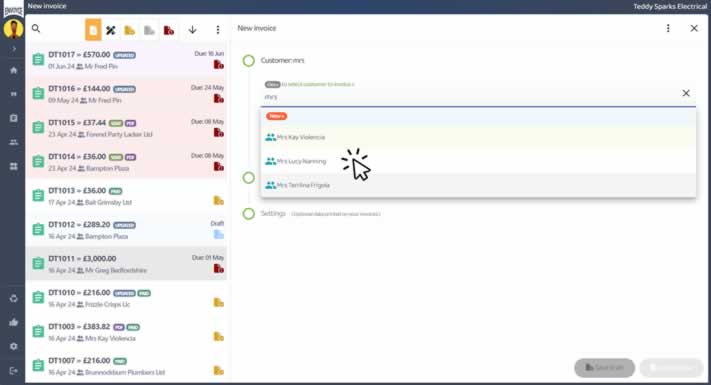Choose Mrs Temlina Frigola from customer suggestions

(478, 185)
